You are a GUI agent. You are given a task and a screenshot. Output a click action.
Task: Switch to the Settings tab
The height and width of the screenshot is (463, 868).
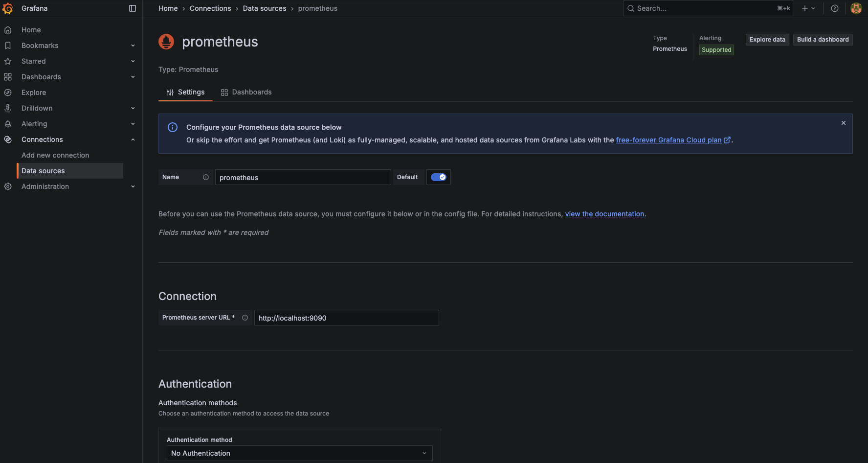coord(185,92)
